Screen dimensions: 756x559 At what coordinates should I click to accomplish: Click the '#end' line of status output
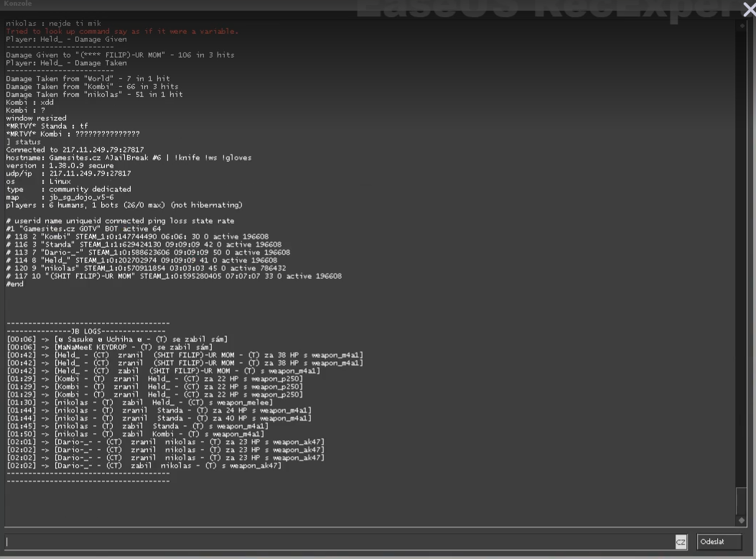[15, 285]
